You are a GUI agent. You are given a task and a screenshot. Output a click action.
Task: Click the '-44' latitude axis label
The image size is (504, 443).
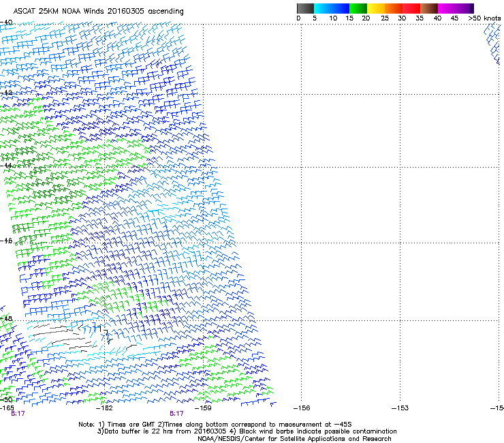point(6,166)
